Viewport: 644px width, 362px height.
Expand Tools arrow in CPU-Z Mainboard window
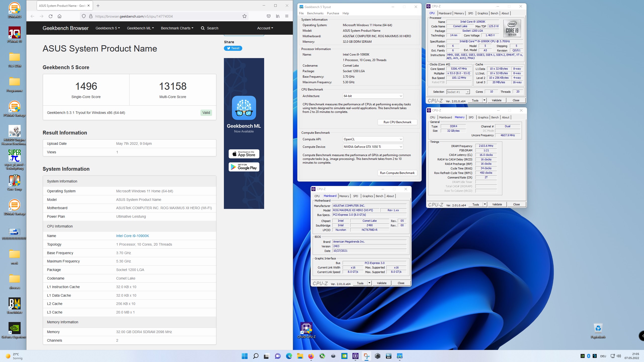click(x=369, y=283)
